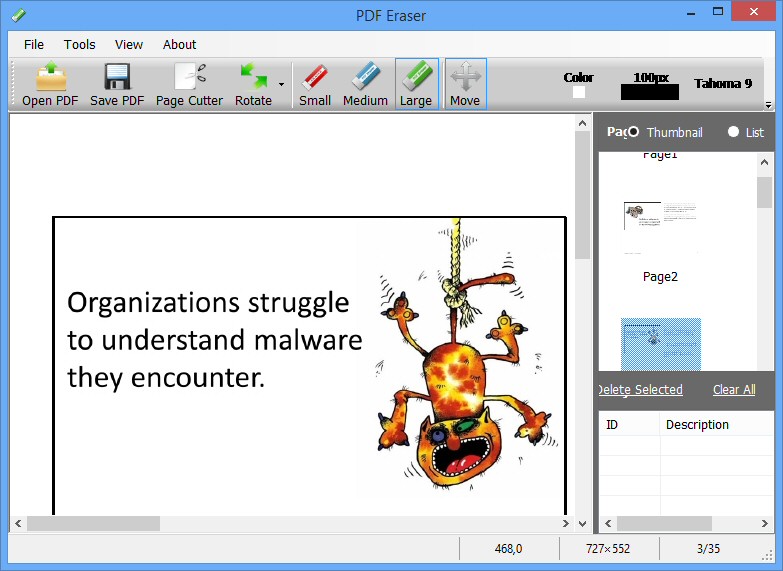Screen dimensions: 783x571
Task: Click the PDF Eraser app icon in title bar
Action: 18,15
